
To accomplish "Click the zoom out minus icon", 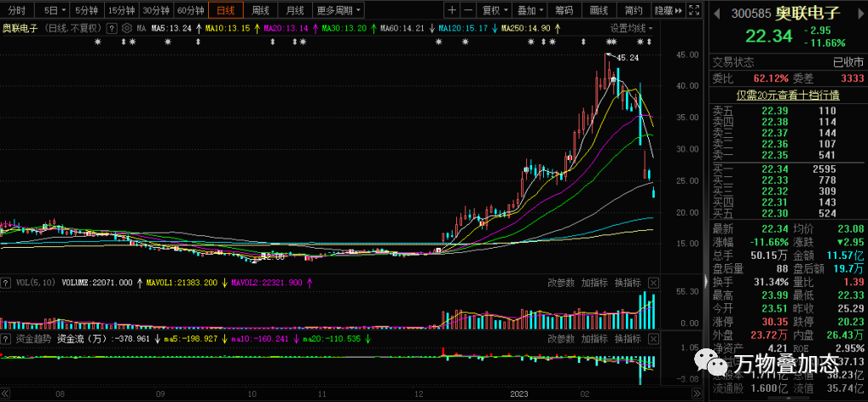I will 470,11.
